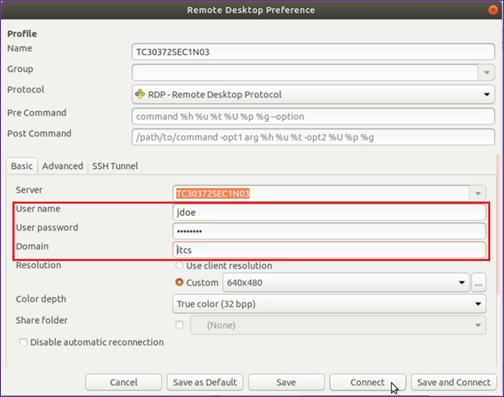504x397 pixels.
Task: Click the RDP protocol icon
Action: click(x=140, y=94)
